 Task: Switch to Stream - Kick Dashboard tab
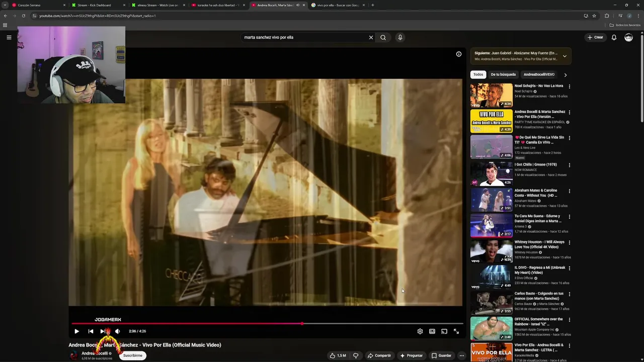coord(98,5)
